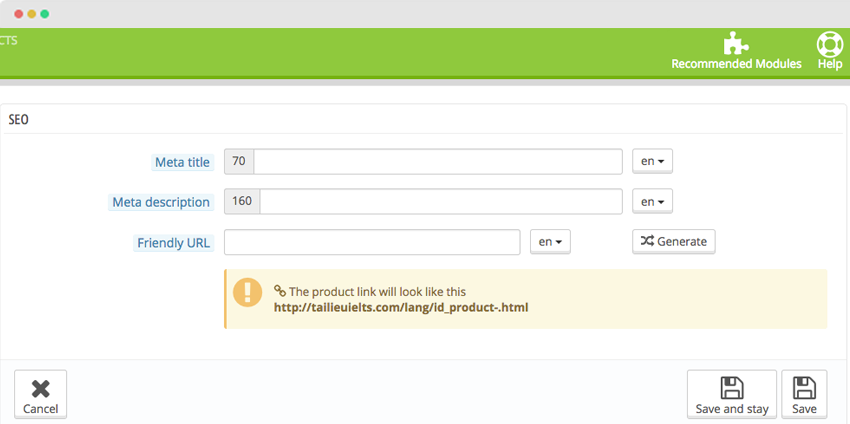Click the 160 character counter badge
850x424 pixels.
[x=242, y=202]
